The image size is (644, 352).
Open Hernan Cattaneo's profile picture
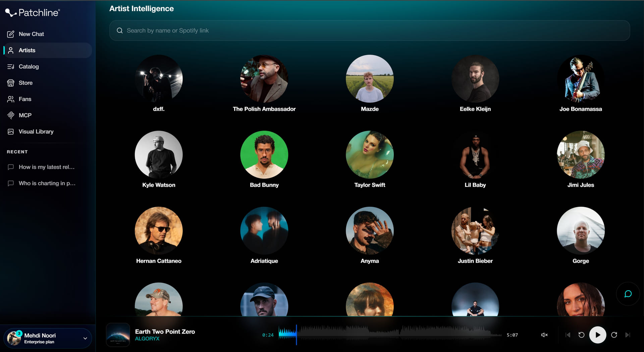tap(159, 231)
